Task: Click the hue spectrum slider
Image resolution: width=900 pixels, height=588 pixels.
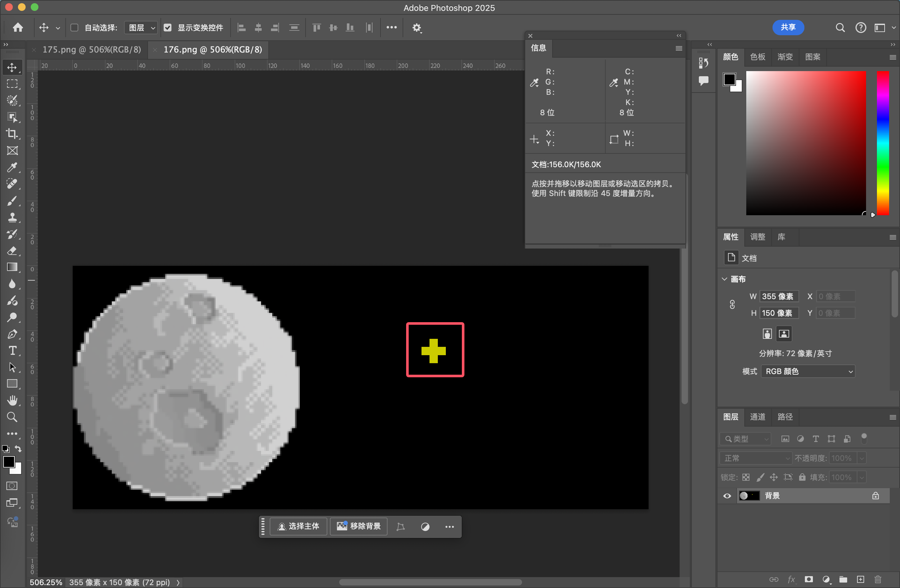Action: pyautogui.click(x=883, y=143)
